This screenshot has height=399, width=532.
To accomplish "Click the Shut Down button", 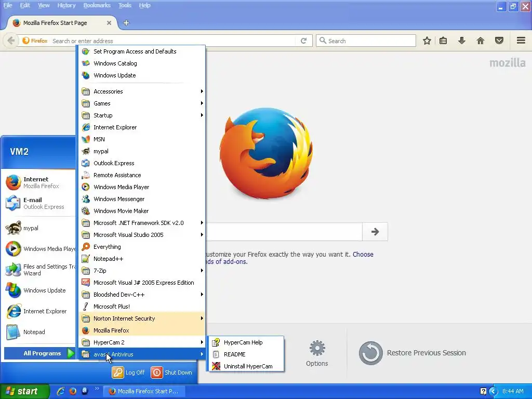I will pyautogui.click(x=171, y=372).
